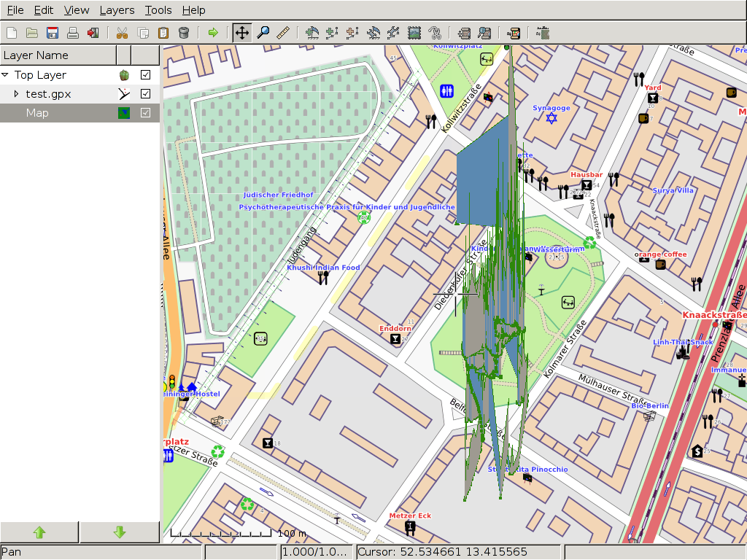Open the Layers menu
This screenshot has height=560, width=747.
coord(117,10)
